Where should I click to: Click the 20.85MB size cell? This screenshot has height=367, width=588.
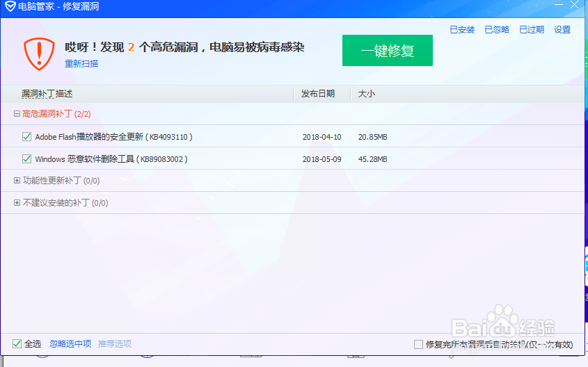[372, 137]
